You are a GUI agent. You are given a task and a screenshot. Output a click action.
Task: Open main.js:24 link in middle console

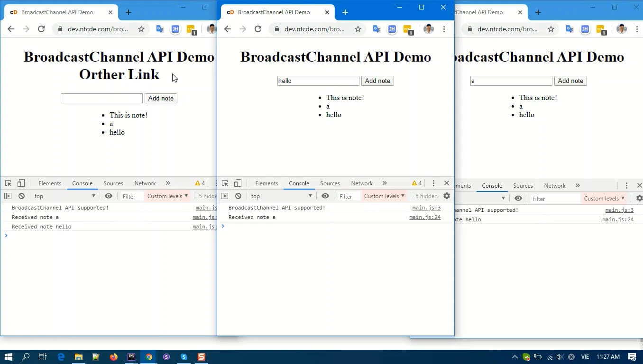(x=425, y=217)
